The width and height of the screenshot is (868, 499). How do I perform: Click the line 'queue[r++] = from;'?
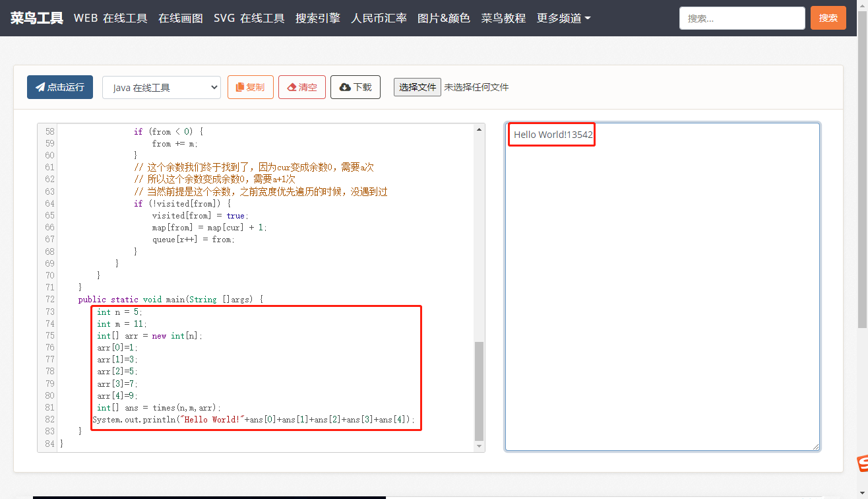click(x=193, y=239)
